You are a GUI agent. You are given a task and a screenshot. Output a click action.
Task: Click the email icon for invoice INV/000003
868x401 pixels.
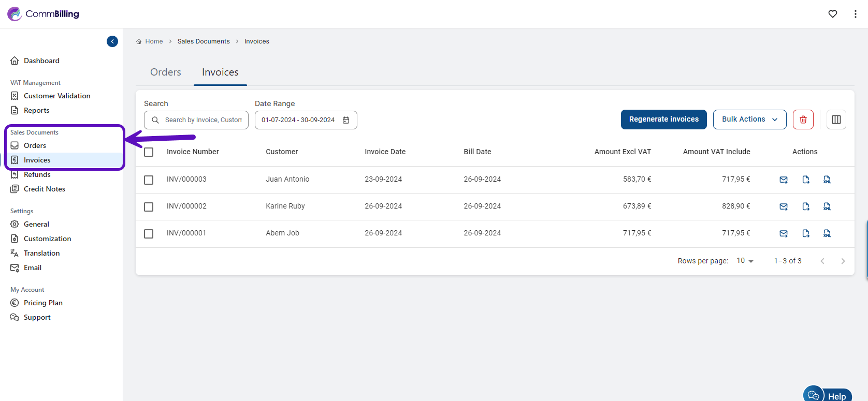coord(784,180)
